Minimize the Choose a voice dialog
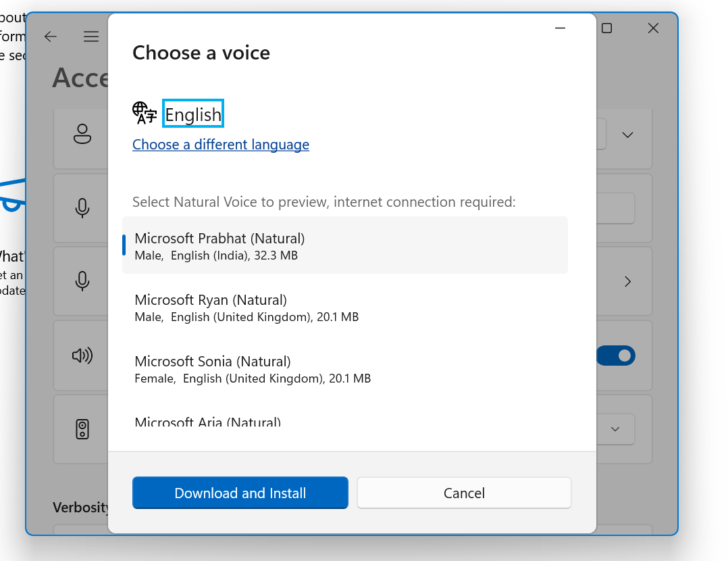 coord(560,28)
